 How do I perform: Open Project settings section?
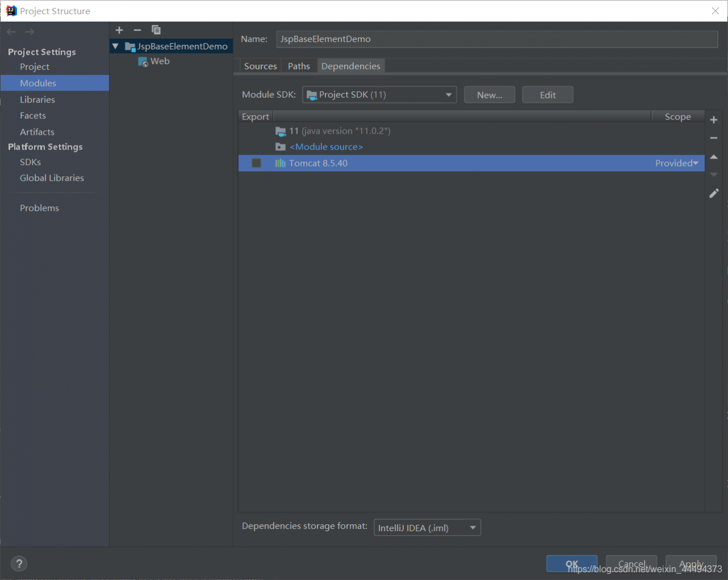[x=35, y=67]
